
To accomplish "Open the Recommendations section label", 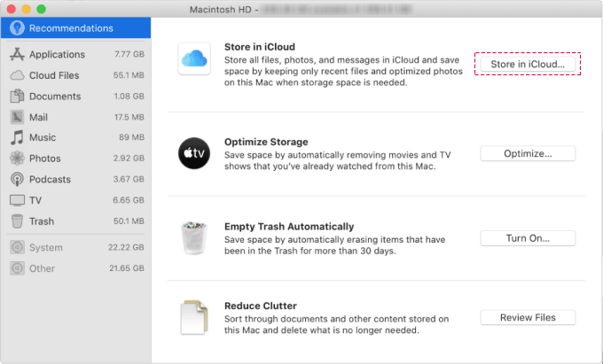I will (x=71, y=28).
